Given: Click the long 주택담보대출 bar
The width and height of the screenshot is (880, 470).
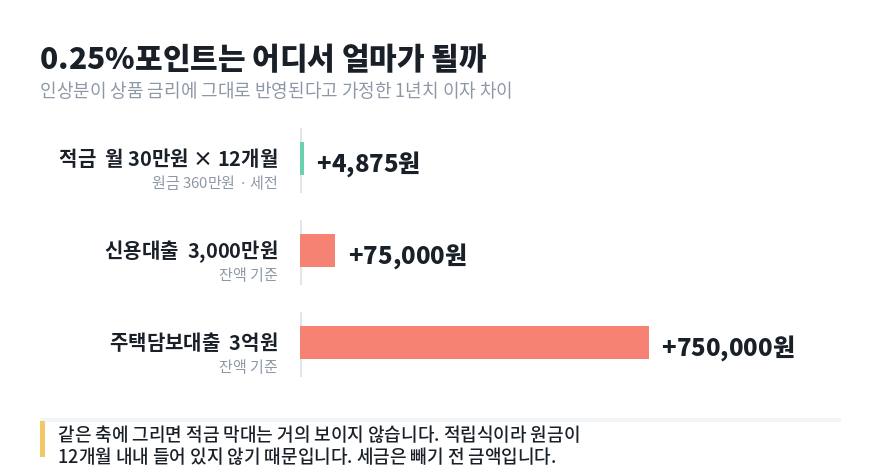Looking at the screenshot, I should point(474,343).
